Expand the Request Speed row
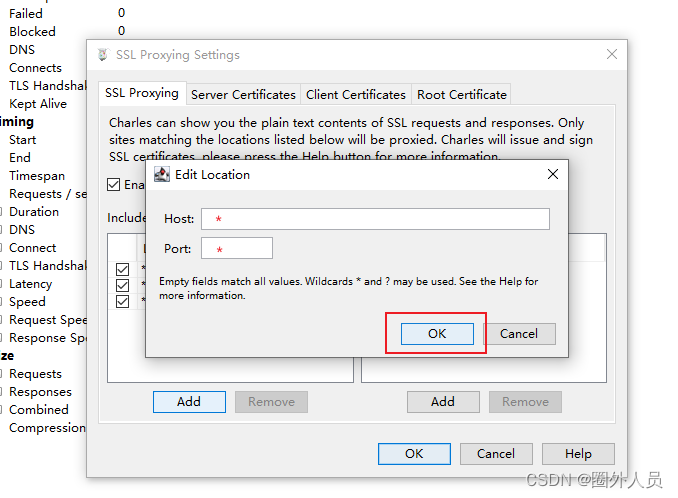 tap(1, 320)
